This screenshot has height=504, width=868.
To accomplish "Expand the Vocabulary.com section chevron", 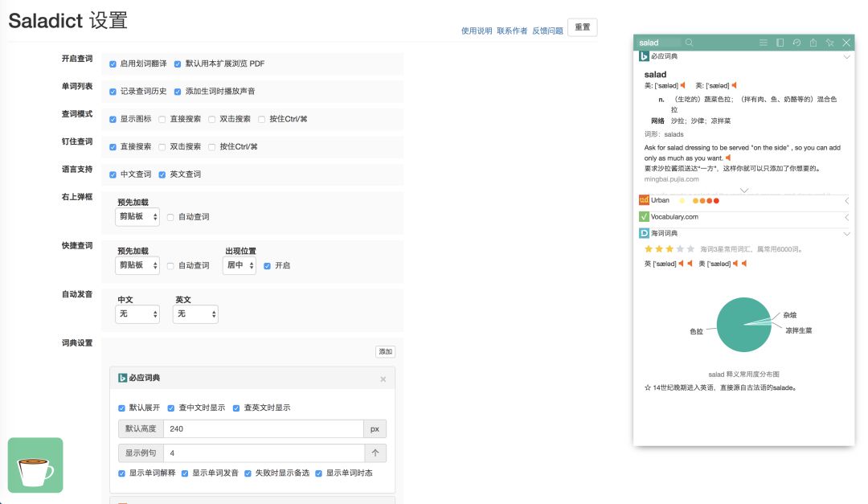I will (846, 217).
